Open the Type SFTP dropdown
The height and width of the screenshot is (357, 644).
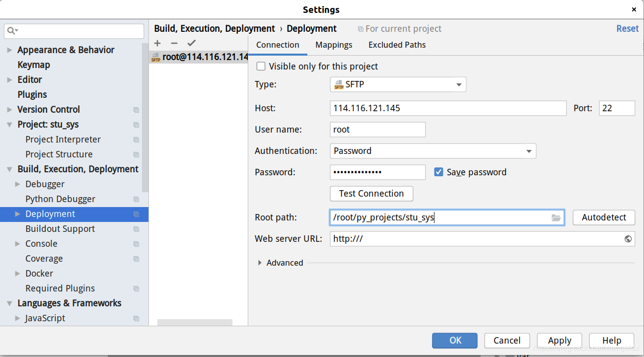point(398,84)
